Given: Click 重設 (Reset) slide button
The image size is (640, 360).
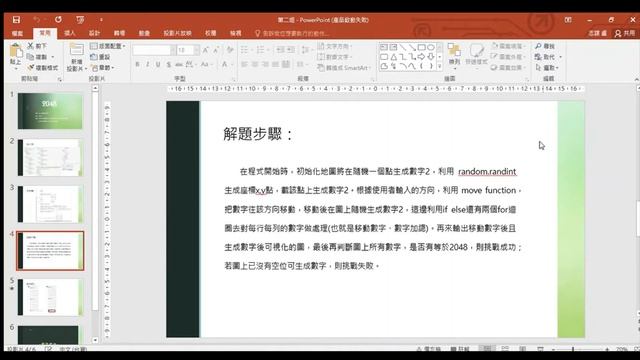Looking at the screenshot, I should pyautogui.click(x=100, y=57).
